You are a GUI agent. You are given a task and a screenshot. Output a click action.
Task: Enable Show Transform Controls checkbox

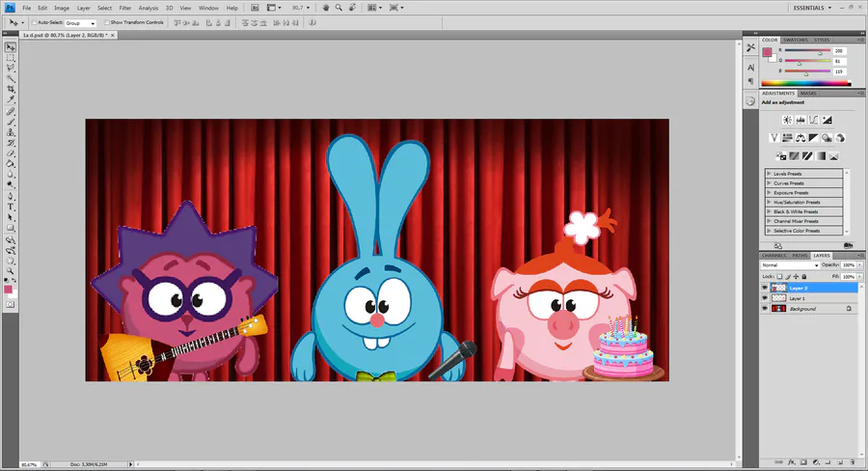pos(107,23)
